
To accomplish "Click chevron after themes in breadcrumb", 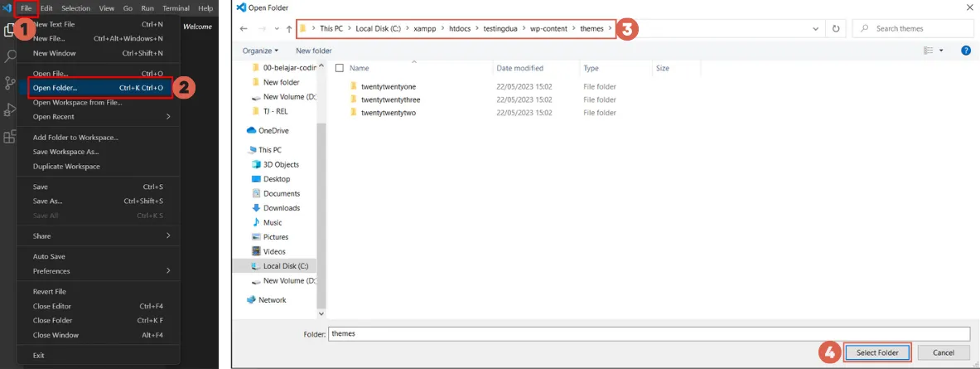I will pos(610,29).
